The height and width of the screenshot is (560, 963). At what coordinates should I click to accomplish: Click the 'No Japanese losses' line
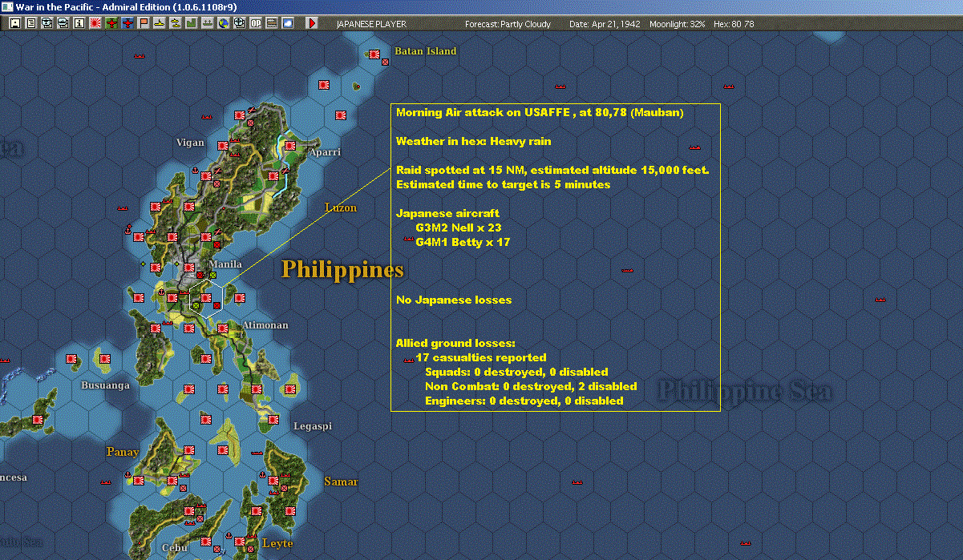point(454,300)
